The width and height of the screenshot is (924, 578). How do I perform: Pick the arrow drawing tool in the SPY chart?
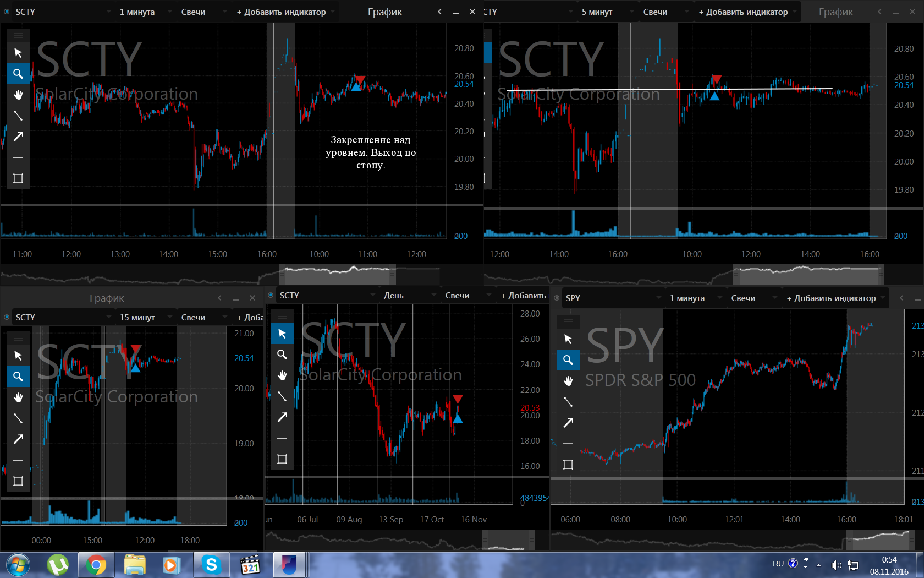pos(568,423)
